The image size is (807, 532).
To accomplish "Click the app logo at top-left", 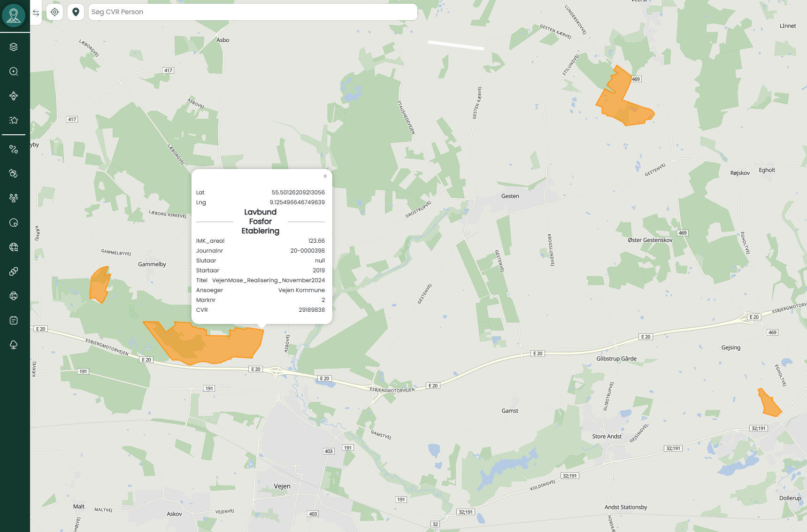I will [x=14, y=15].
